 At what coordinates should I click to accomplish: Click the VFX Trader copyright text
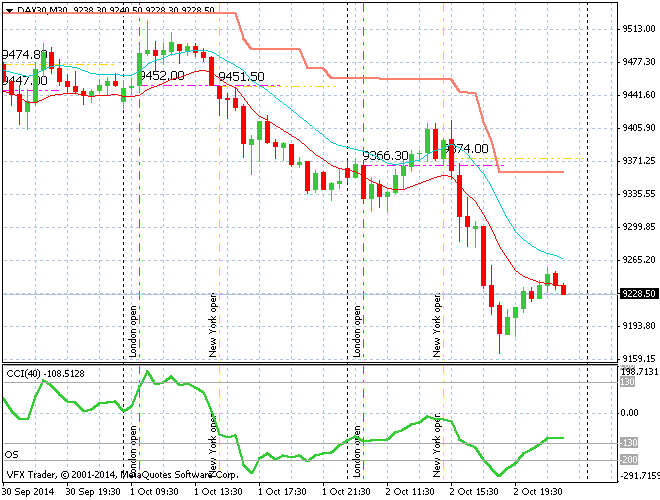coord(120,474)
